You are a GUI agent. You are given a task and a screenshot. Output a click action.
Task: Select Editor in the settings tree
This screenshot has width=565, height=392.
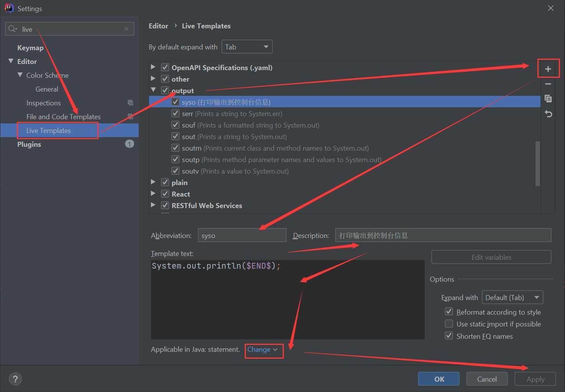[27, 61]
